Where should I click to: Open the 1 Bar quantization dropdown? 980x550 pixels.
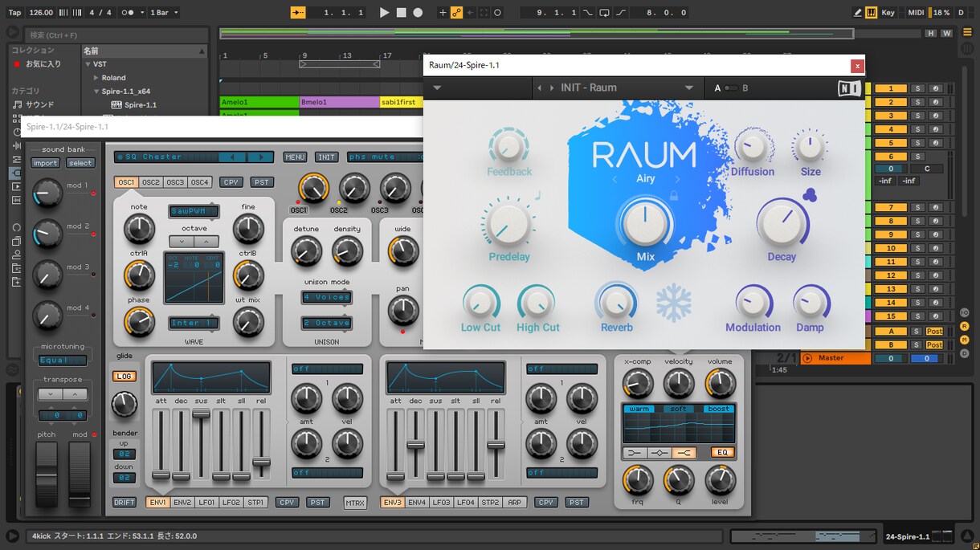click(x=164, y=13)
